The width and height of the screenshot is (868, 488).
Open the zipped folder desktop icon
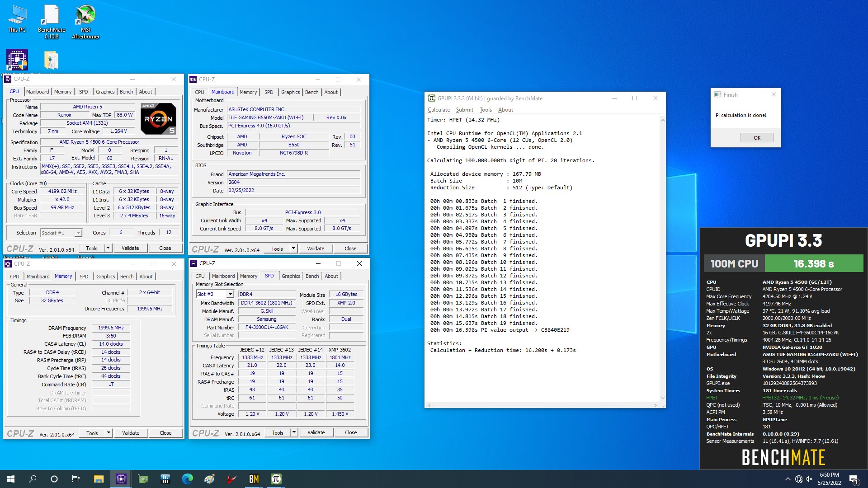coord(51,60)
